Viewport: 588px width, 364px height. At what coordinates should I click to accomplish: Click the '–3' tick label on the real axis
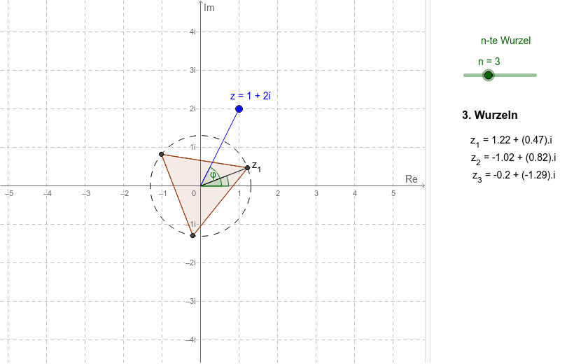(86, 193)
